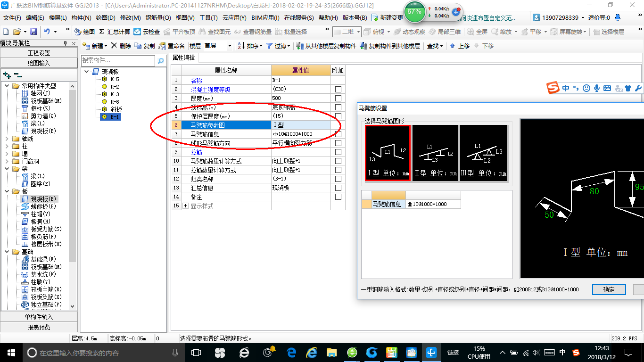Collapse 现浇板 component tree node

click(x=87, y=72)
